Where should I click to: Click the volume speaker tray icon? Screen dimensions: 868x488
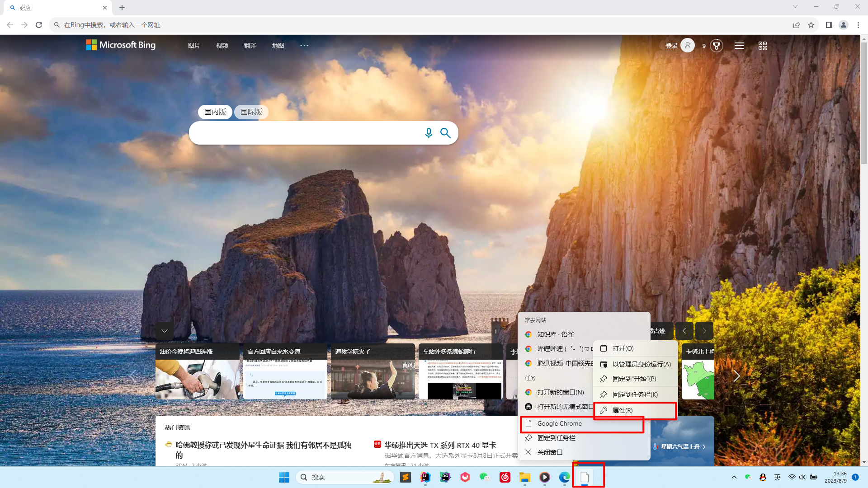(802, 477)
